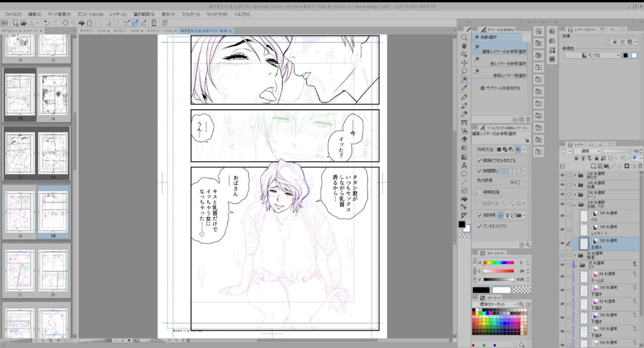
Task: Switch to the 17/50 page tab
Action: pyautogui.click(x=162, y=31)
